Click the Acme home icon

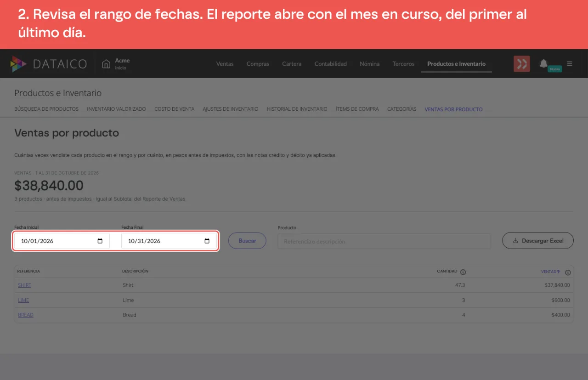(106, 63)
